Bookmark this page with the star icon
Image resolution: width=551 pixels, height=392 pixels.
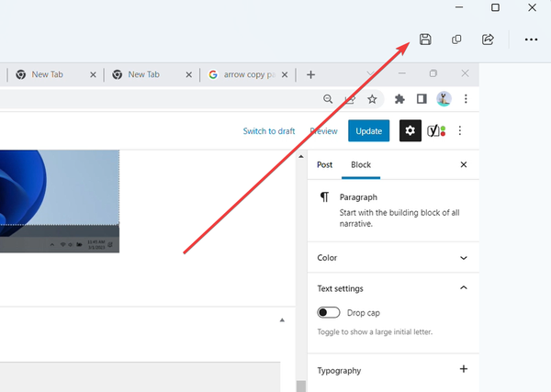pyautogui.click(x=372, y=99)
